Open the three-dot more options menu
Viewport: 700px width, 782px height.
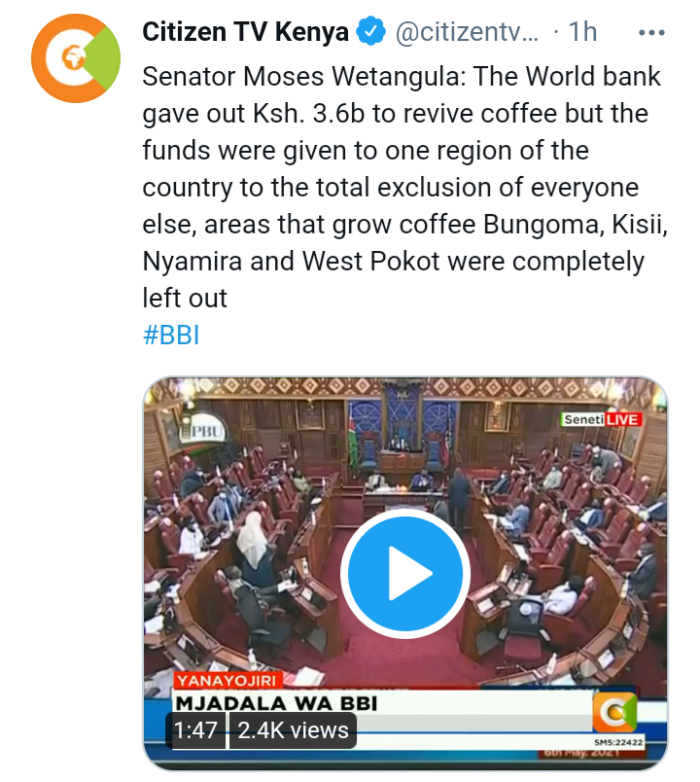pyautogui.click(x=651, y=33)
